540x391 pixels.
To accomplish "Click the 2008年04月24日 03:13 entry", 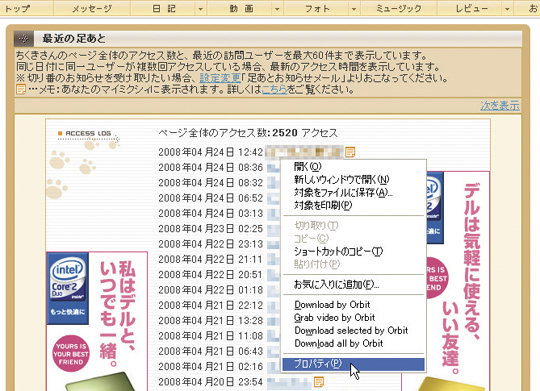I will pyautogui.click(x=210, y=213).
